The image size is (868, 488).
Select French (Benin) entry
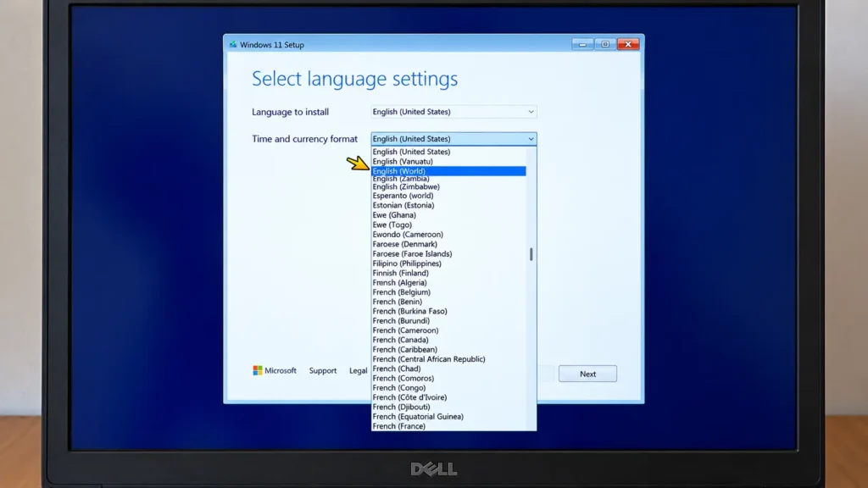[x=448, y=302]
